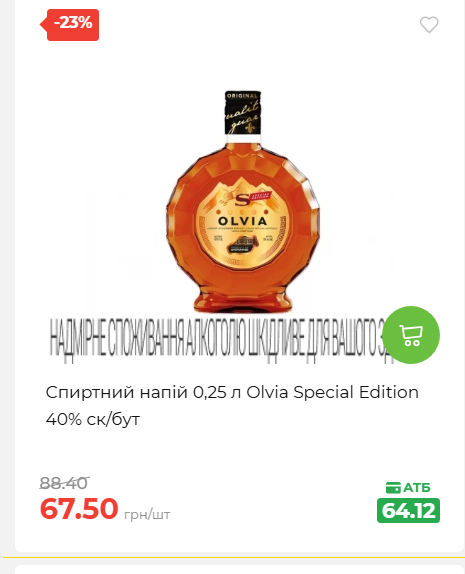Viewport: 465px width, 574px height.
Task: Click the OLVIA label on the bottle
Action: point(242,221)
